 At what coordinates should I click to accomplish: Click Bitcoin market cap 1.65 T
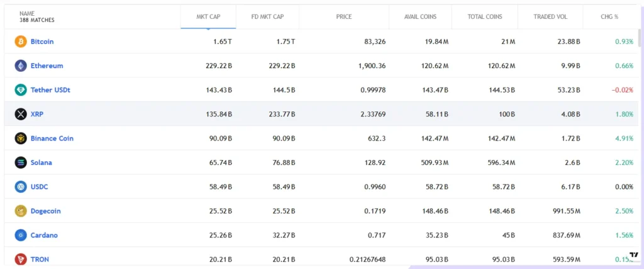coord(221,42)
